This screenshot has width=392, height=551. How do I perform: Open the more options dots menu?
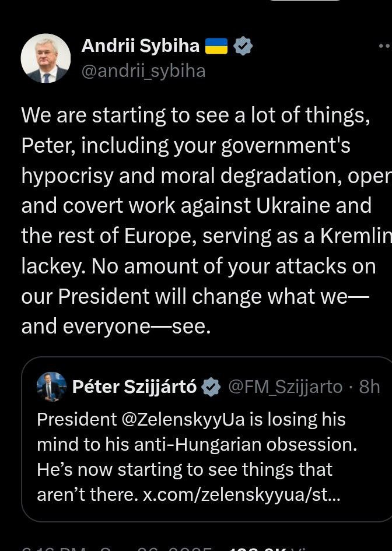pyautogui.click(x=386, y=45)
